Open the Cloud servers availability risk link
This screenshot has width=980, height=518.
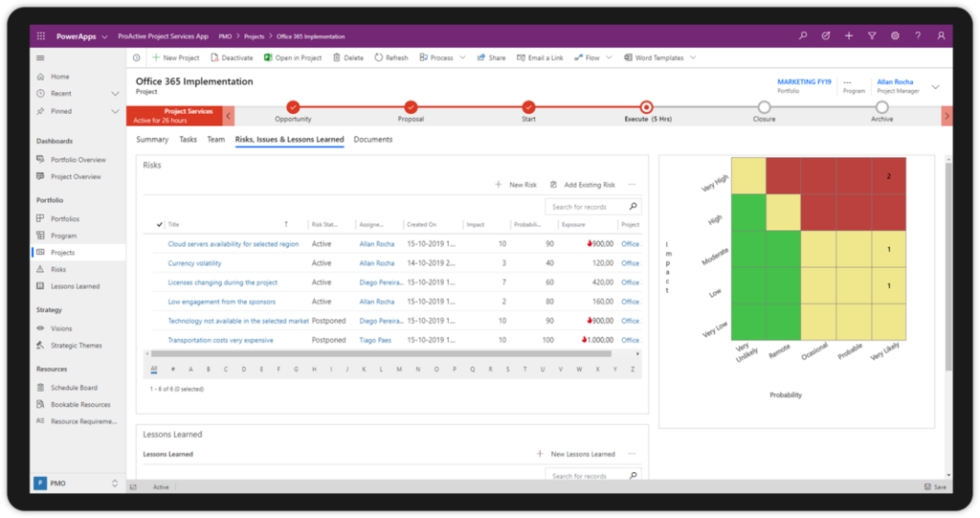[234, 244]
